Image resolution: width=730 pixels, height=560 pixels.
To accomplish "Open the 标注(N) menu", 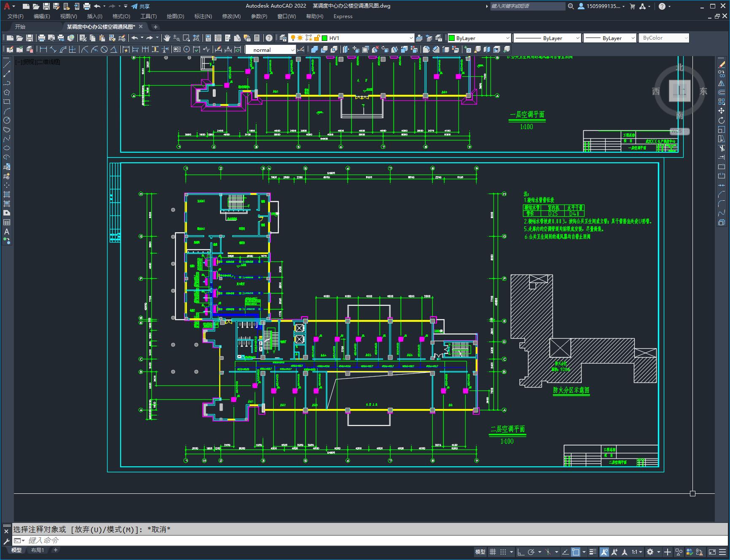I will pyautogui.click(x=203, y=16).
